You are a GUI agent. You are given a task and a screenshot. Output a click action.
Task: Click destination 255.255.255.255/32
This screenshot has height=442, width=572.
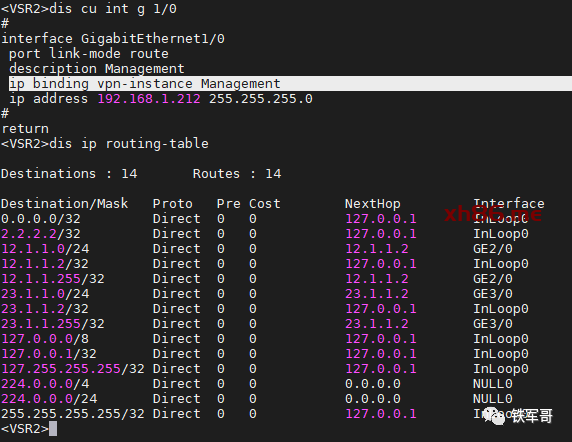73,414
